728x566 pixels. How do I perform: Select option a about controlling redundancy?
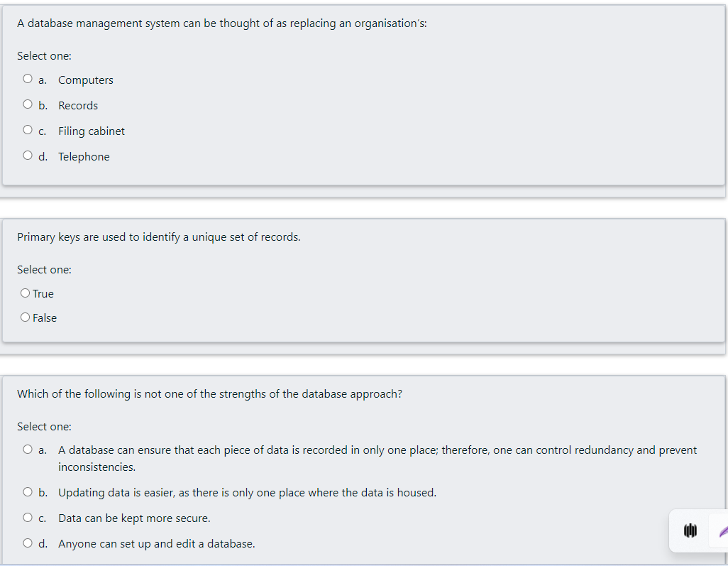pyautogui.click(x=28, y=449)
